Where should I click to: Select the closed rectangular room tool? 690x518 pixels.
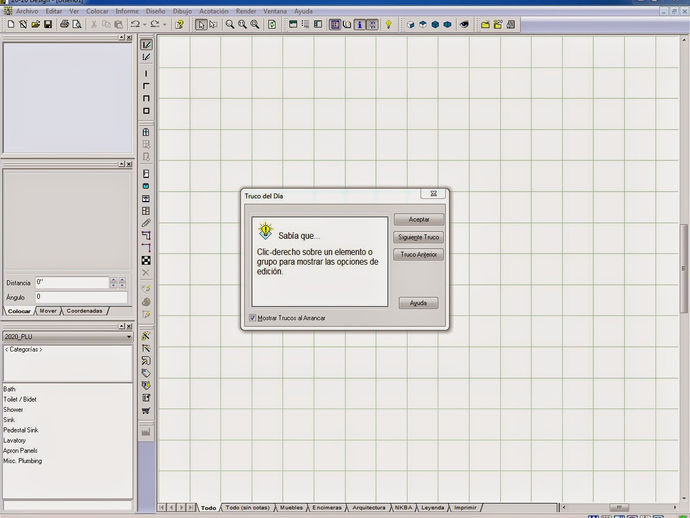[146, 111]
